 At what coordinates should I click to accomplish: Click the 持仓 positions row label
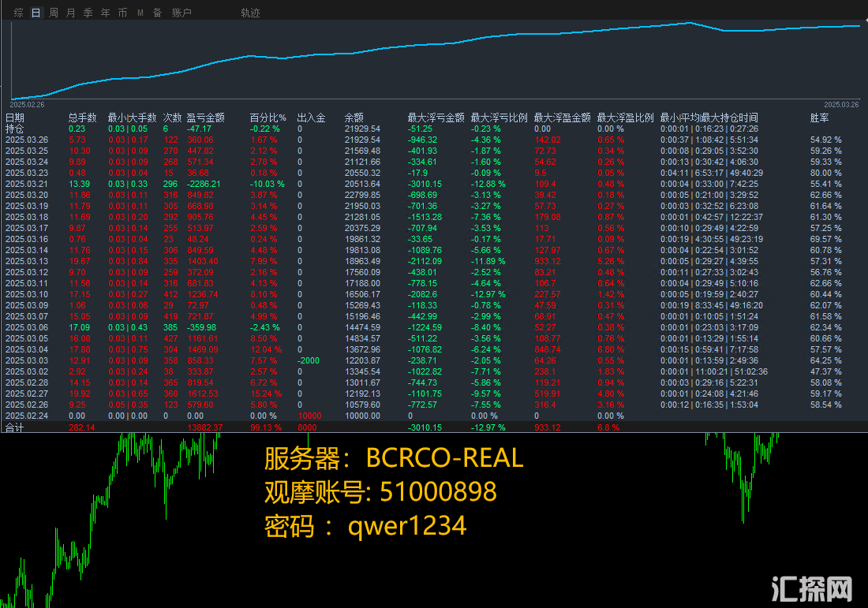pos(15,129)
